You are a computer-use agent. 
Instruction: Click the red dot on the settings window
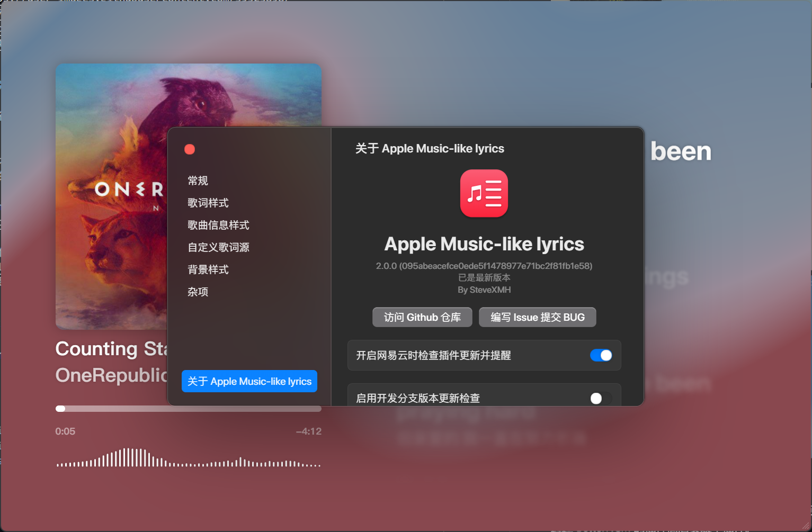[189, 149]
